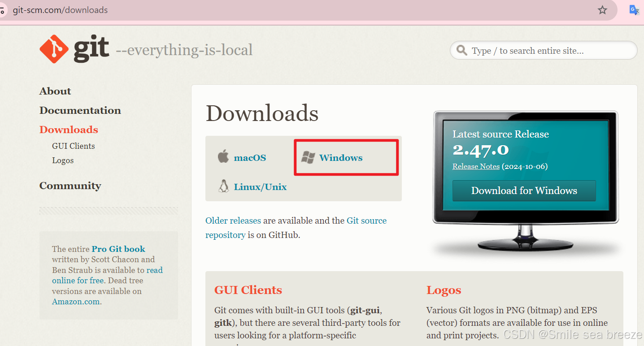Click the (2024-10-06) release date
The width and height of the screenshot is (644, 346).
pos(525,166)
